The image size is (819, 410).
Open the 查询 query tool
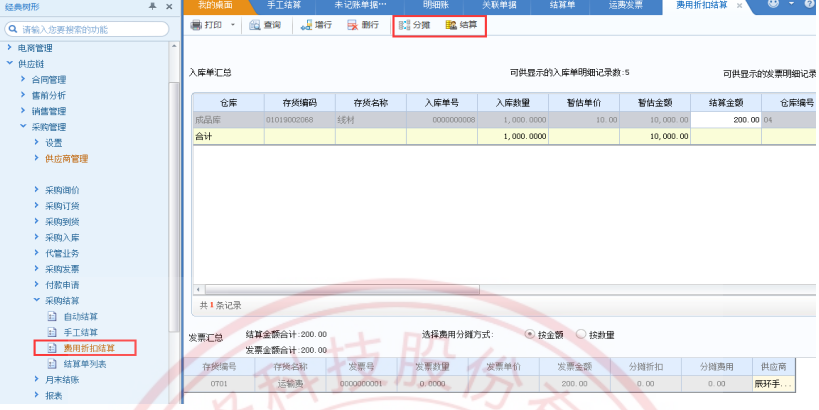(x=265, y=25)
